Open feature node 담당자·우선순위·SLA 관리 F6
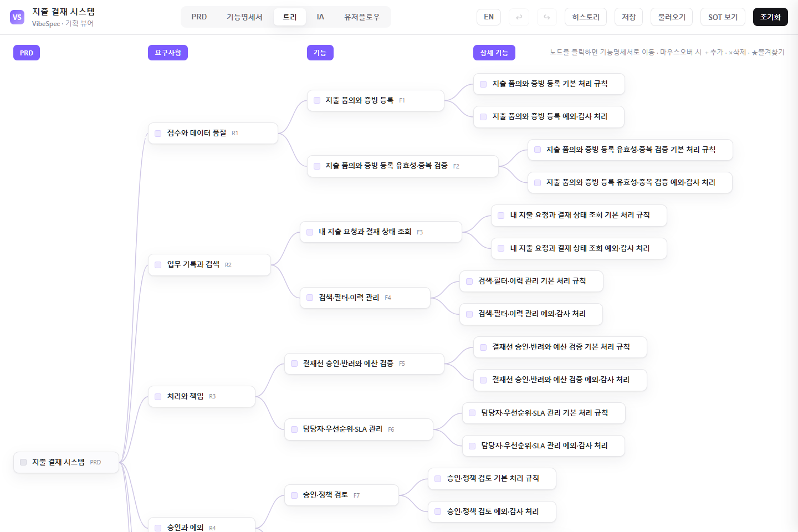Viewport: 798px width, 532px height. [359, 429]
